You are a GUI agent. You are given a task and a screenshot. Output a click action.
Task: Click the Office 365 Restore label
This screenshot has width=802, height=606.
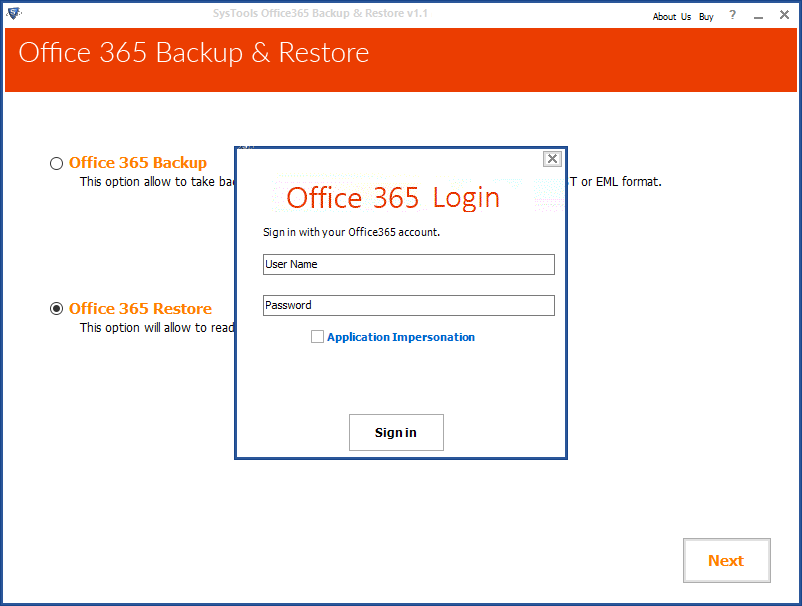point(140,308)
